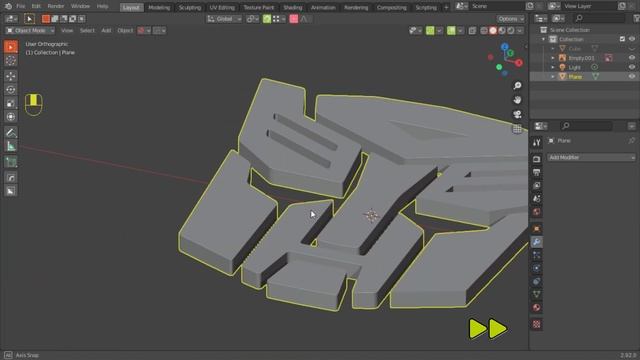The height and width of the screenshot is (360, 640).
Task: Open the pivot point dropdown
Action: pyautogui.click(x=252, y=19)
